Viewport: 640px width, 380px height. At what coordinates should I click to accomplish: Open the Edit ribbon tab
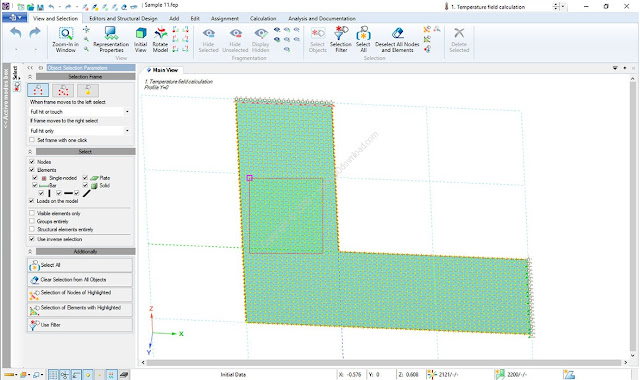[195, 18]
